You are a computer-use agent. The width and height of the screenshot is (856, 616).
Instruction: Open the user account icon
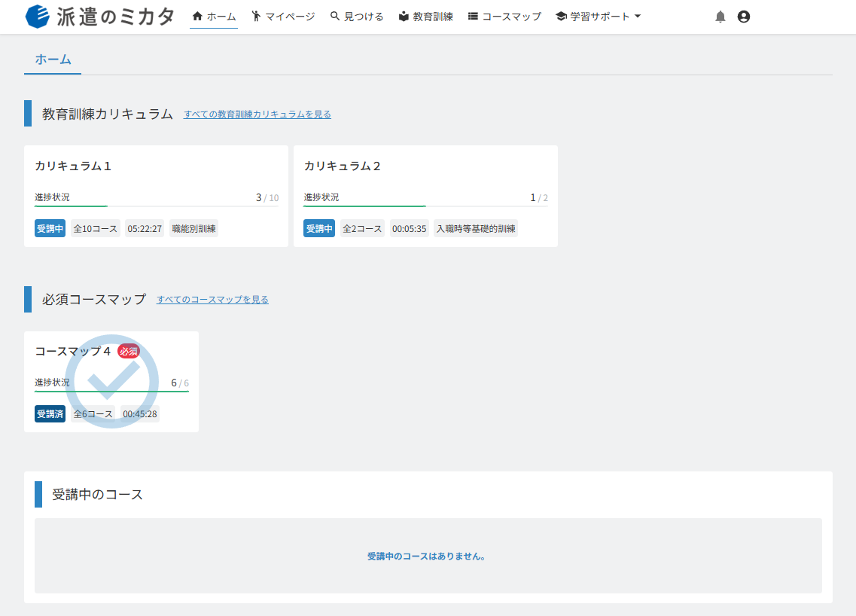pos(744,17)
